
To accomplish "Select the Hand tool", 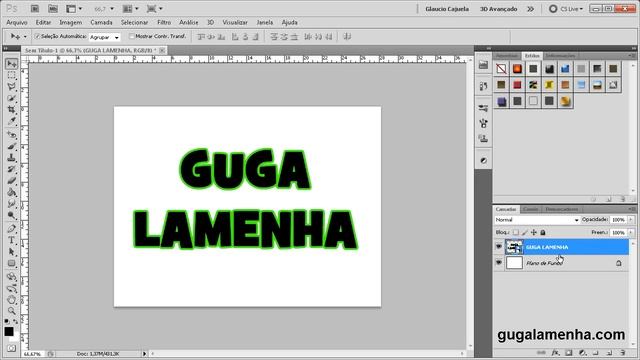I will tap(11, 300).
